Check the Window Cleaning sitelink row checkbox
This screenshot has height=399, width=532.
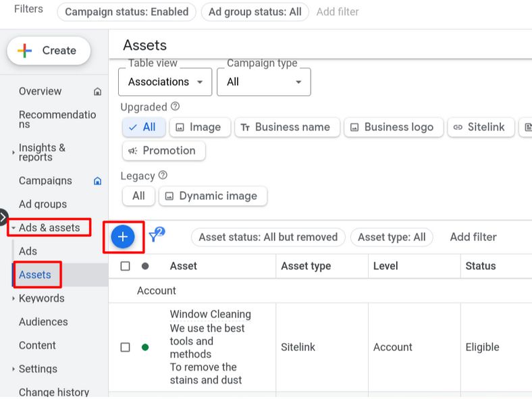tap(125, 347)
